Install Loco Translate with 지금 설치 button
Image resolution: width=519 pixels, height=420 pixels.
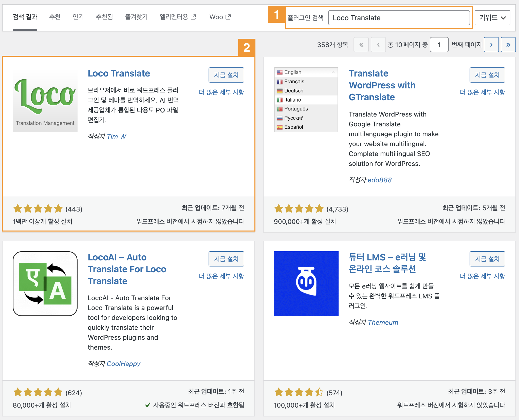226,75
